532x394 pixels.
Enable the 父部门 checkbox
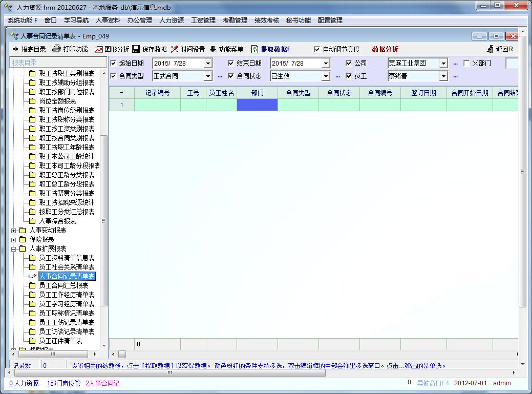[466, 63]
